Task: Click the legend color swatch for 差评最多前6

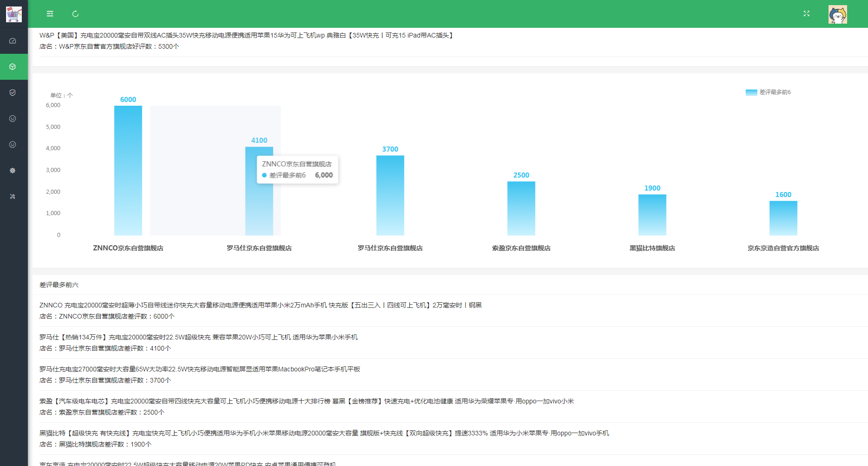Action: (751, 92)
